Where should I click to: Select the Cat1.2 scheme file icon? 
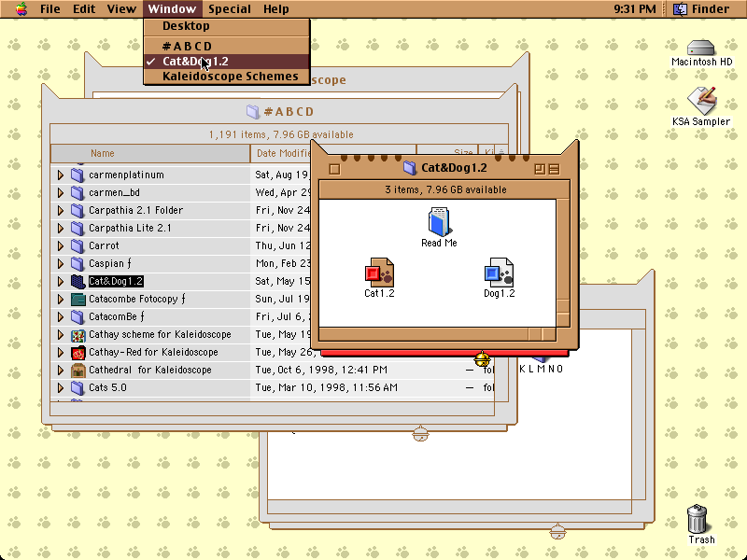tap(379, 273)
